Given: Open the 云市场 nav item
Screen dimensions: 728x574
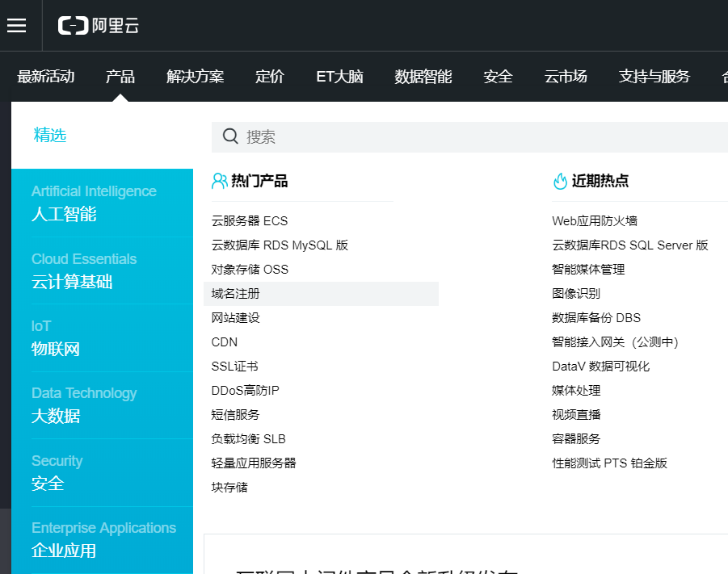Looking at the screenshot, I should [566, 77].
